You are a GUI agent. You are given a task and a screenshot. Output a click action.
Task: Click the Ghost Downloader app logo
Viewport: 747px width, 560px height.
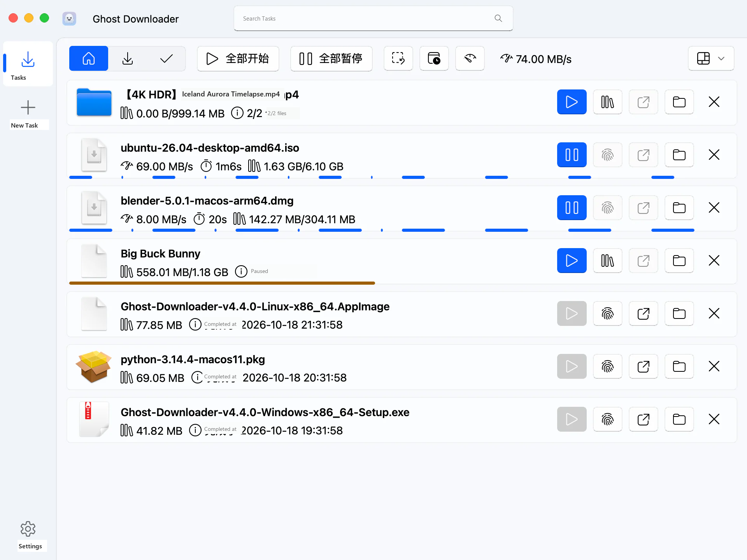point(69,18)
